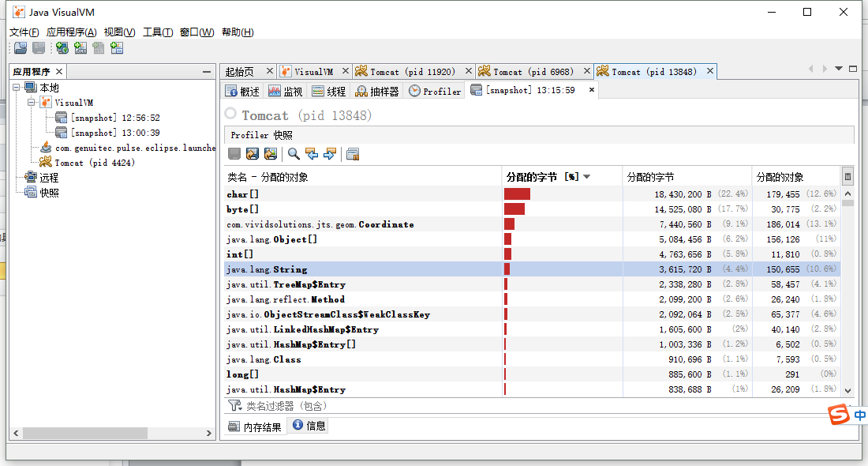The image size is (868, 466).
Task: Click vertical scrollbar down arrow in table
Action: [847, 391]
